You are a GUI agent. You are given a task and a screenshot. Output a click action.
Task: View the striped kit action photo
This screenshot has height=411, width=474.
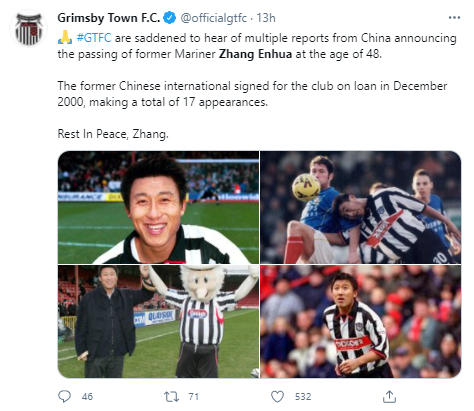[361, 321]
